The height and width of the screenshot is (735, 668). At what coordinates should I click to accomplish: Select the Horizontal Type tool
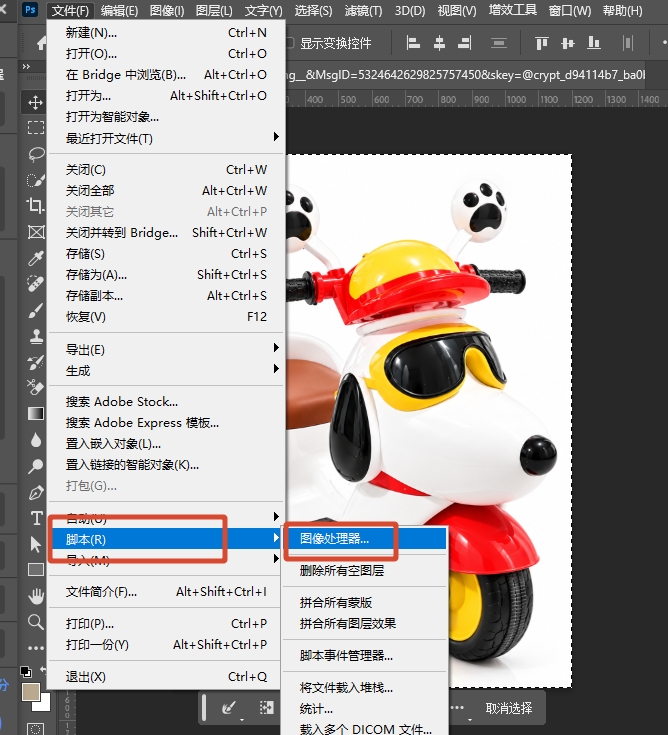(36, 518)
